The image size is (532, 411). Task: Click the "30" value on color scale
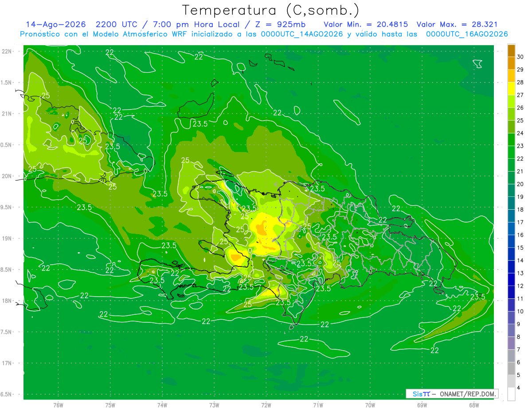pos(520,57)
